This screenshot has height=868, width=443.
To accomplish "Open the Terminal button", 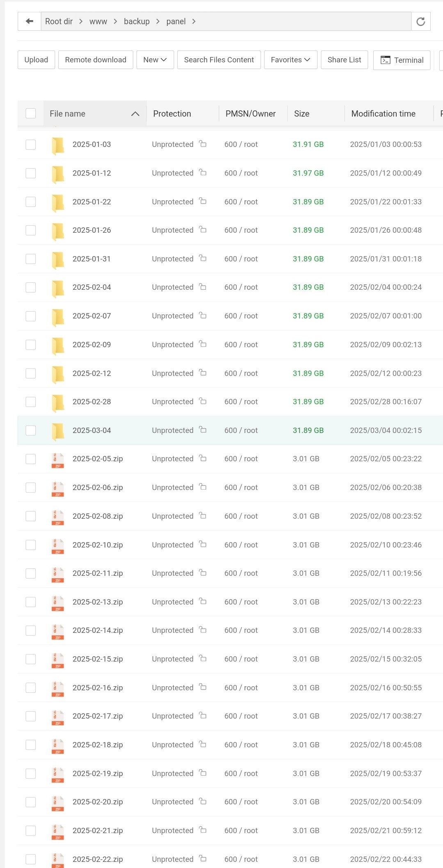I will pos(402,60).
